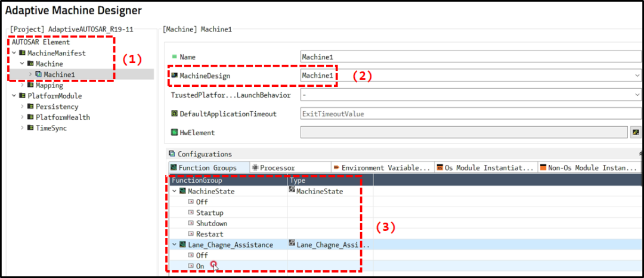Click the green Name attribute icon

coord(174,57)
